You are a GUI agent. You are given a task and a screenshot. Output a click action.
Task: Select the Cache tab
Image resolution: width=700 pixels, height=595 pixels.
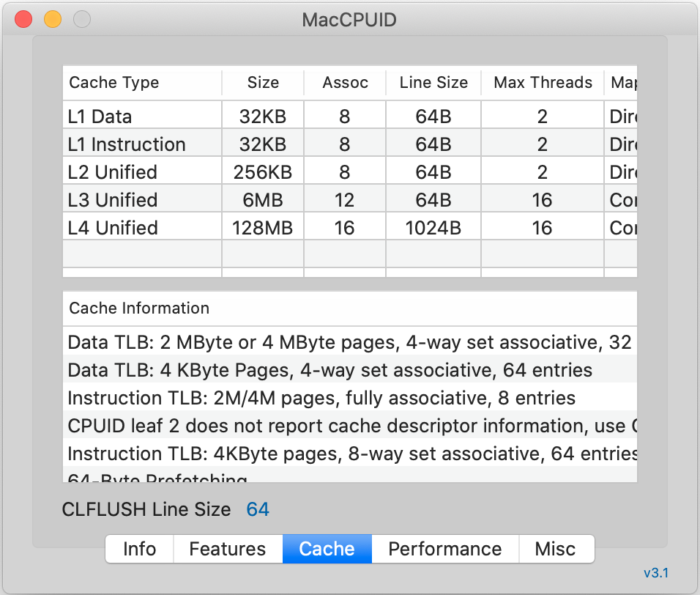[x=327, y=549]
